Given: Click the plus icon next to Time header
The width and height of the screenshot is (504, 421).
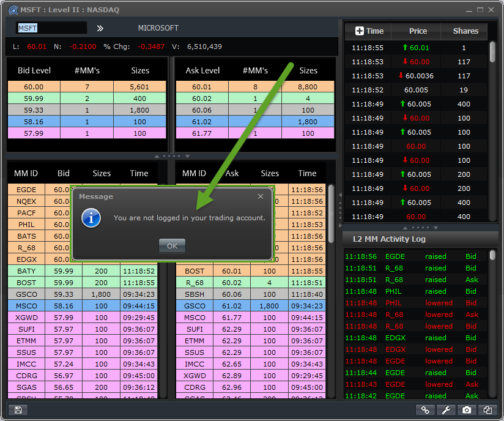Looking at the screenshot, I should 360,31.
